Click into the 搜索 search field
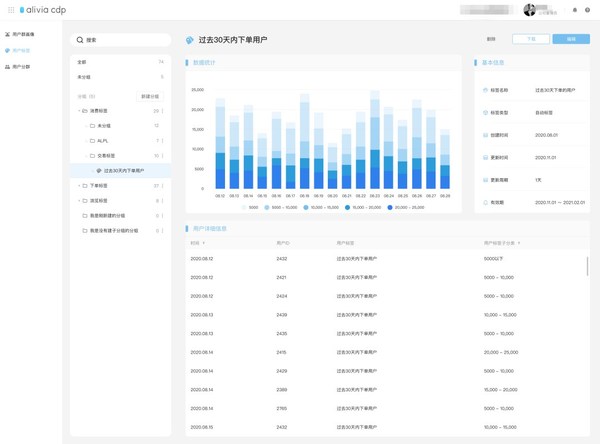The width and height of the screenshot is (600, 444). pos(120,40)
